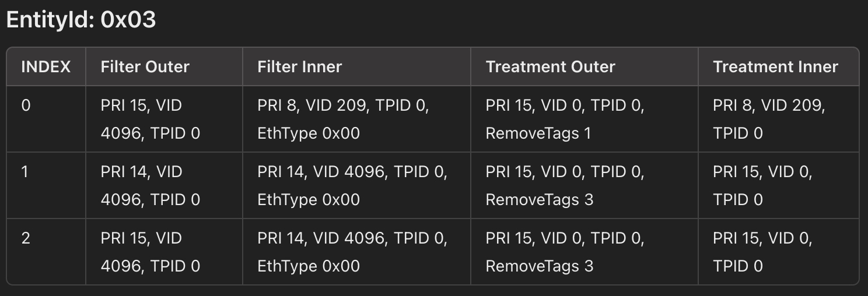Select the Treatment Outer column header
This screenshot has height=296, width=868.
click(x=584, y=66)
